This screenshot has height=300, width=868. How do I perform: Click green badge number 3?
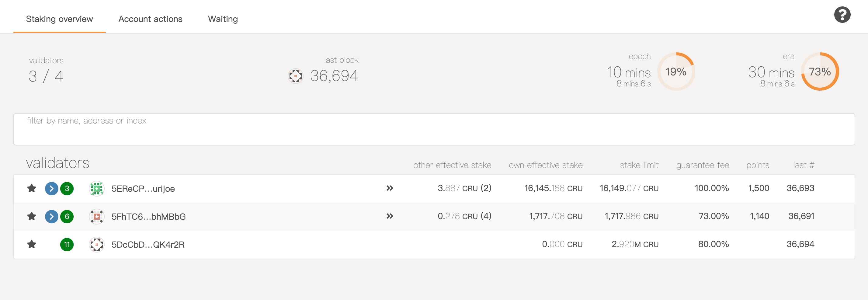coord(67,188)
